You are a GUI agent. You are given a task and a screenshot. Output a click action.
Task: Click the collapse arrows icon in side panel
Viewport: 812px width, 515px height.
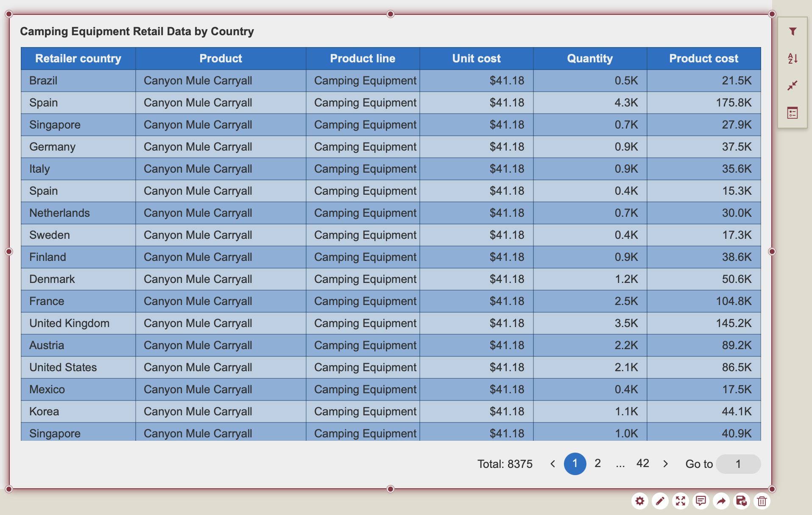[792, 86]
